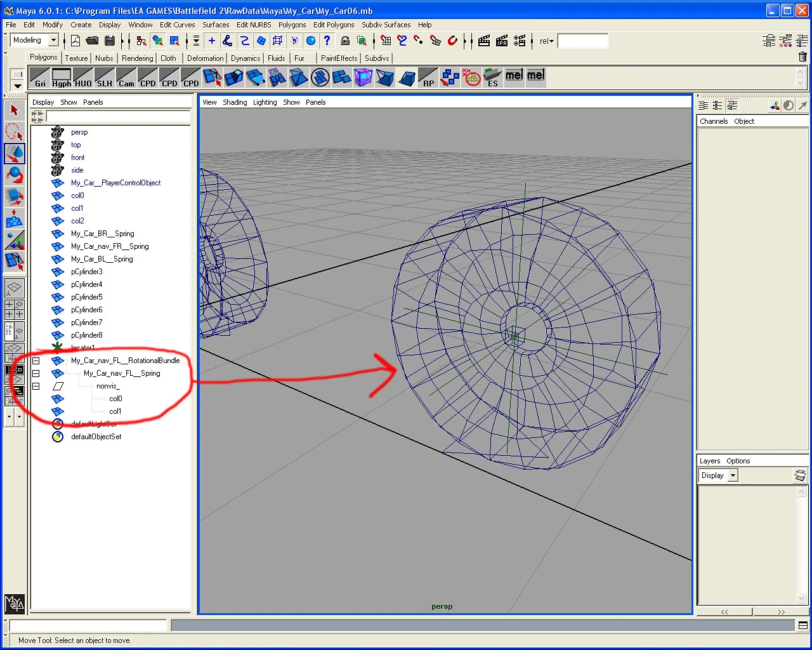Collapse the My_Car_nav_FL__RotationalBundle node
The height and width of the screenshot is (650, 812).
pyautogui.click(x=36, y=361)
